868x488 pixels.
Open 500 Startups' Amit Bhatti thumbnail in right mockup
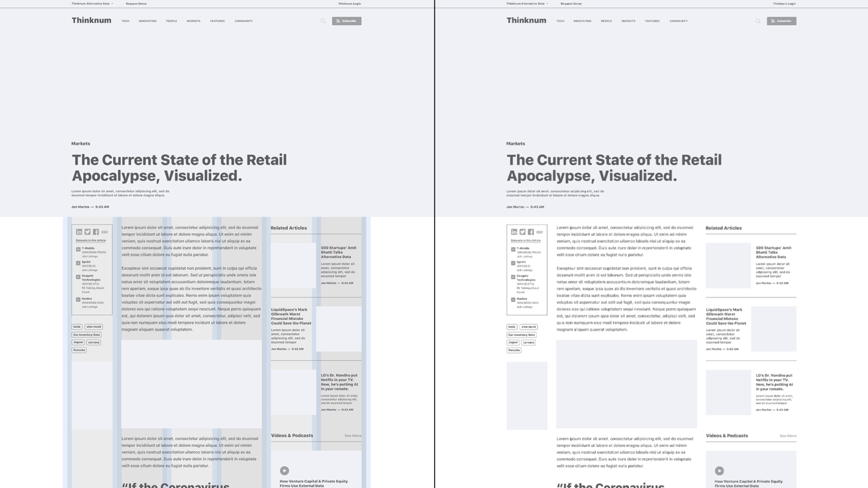pyautogui.click(x=728, y=266)
